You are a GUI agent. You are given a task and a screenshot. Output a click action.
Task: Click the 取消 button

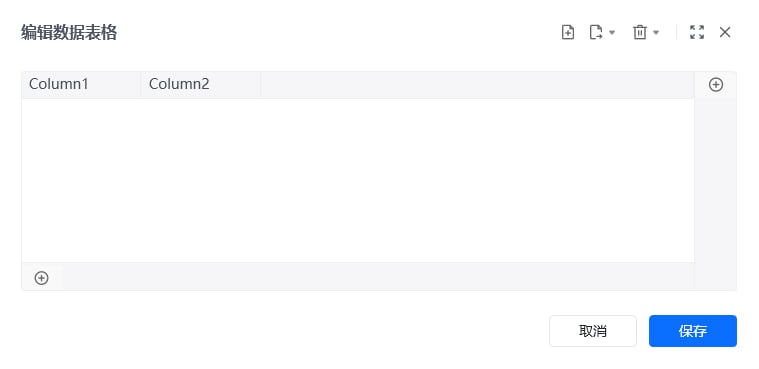[593, 331]
